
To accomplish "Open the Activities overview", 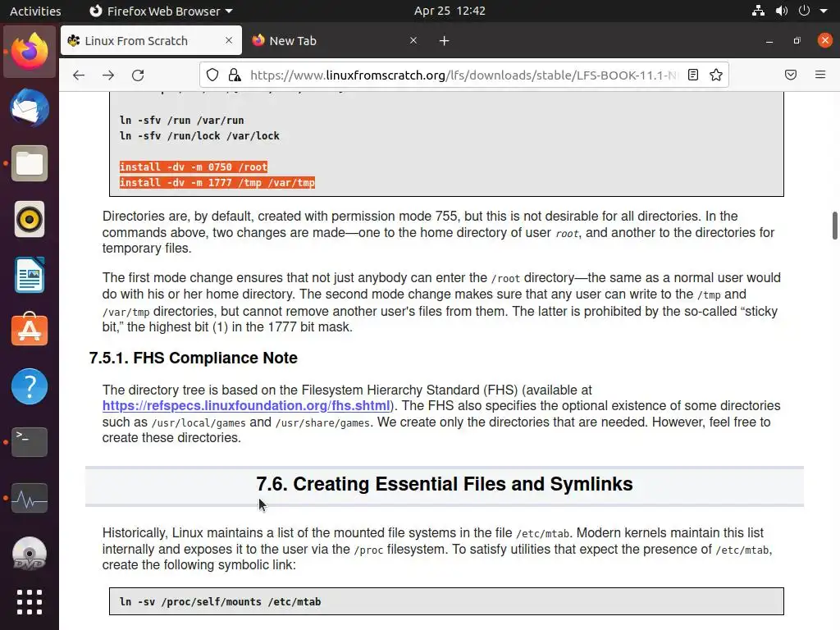I will (35, 11).
